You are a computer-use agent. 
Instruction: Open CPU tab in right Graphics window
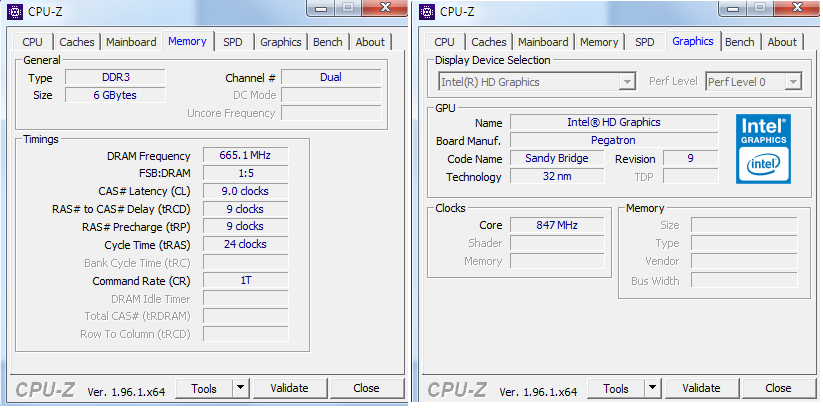[445, 42]
